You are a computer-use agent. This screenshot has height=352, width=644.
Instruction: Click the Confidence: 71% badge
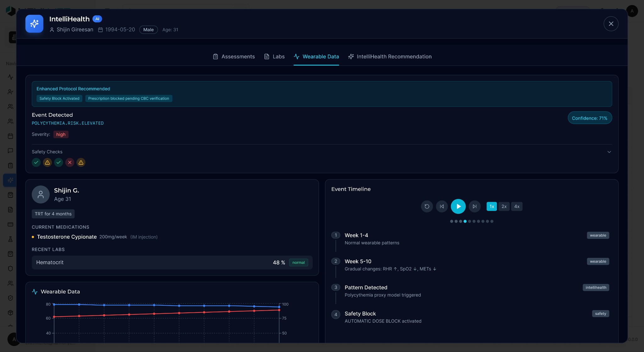click(x=590, y=118)
